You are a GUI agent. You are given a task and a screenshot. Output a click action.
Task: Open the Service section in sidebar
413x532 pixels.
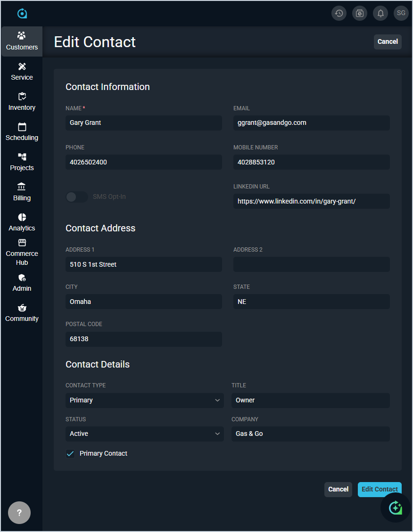coord(22,72)
